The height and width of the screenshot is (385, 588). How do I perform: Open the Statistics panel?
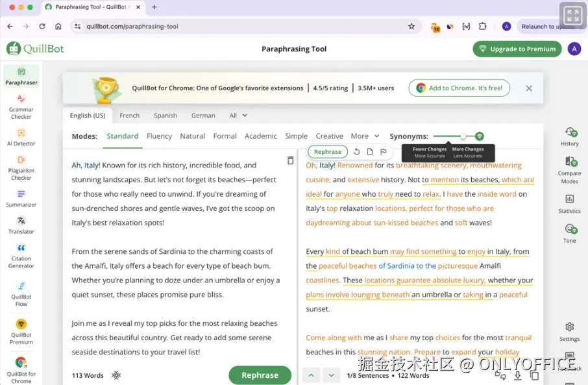(569, 204)
